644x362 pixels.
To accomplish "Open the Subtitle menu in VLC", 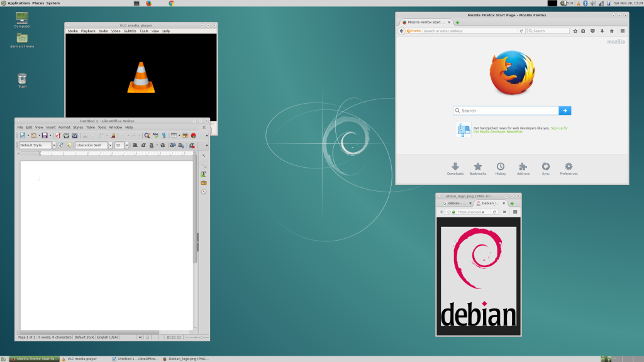I will pos(130,31).
